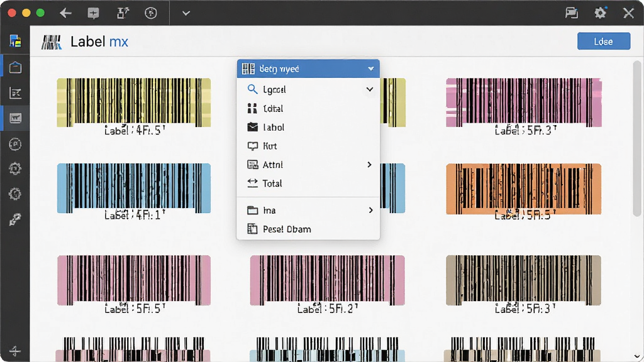Viewport: 644px width, 362px height.
Task: Click the plus icon at sidebar bottom
Action: pyautogui.click(x=15, y=351)
